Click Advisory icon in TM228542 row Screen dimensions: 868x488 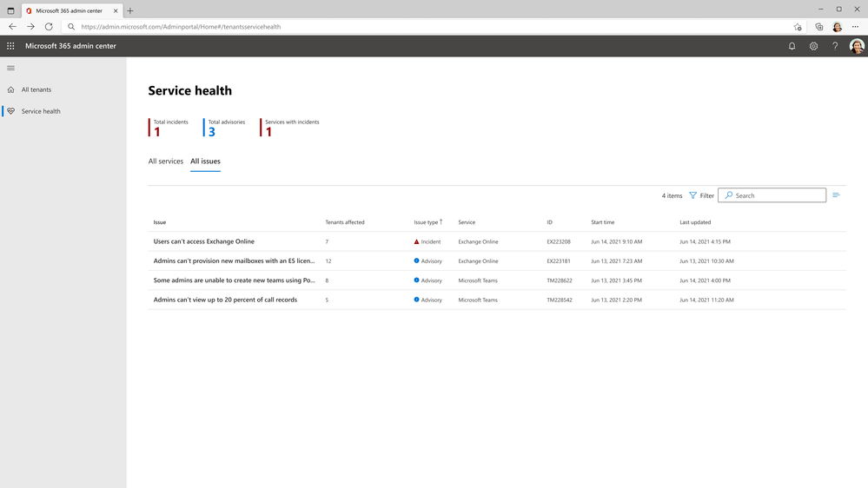(416, 300)
